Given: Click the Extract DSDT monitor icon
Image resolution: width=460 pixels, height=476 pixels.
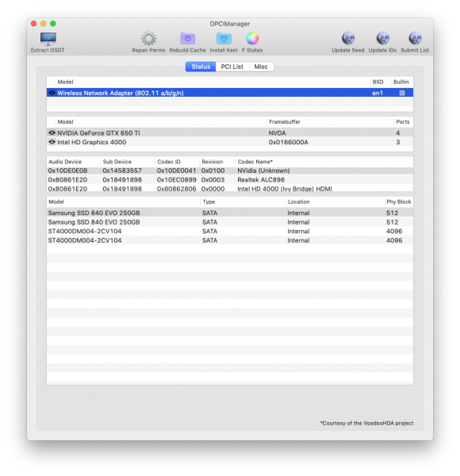Looking at the screenshot, I should coord(48,39).
